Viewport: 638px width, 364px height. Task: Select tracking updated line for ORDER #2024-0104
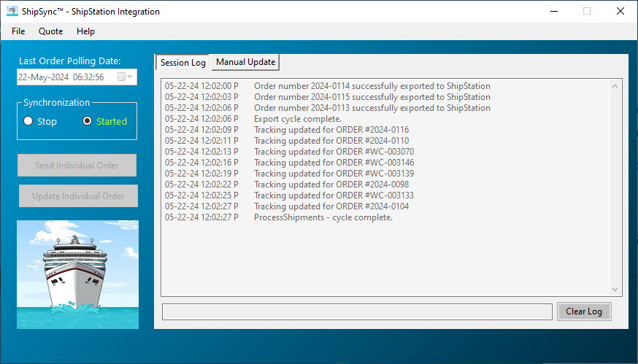point(287,206)
